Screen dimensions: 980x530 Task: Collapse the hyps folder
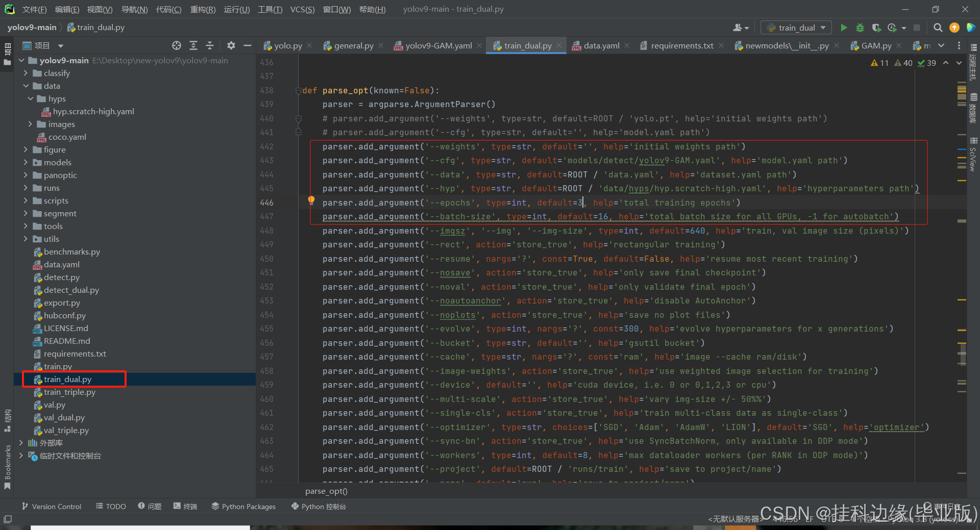pyautogui.click(x=31, y=98)
